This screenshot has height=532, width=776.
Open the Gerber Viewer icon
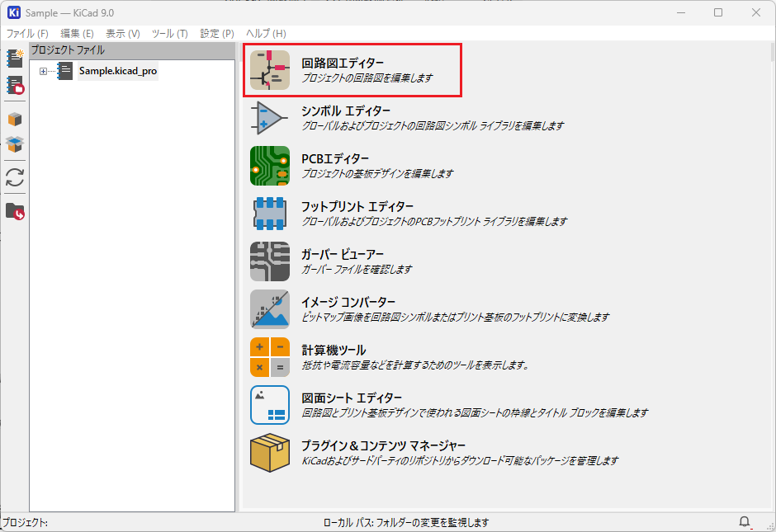pyautogui.click(x=270, y=261)
